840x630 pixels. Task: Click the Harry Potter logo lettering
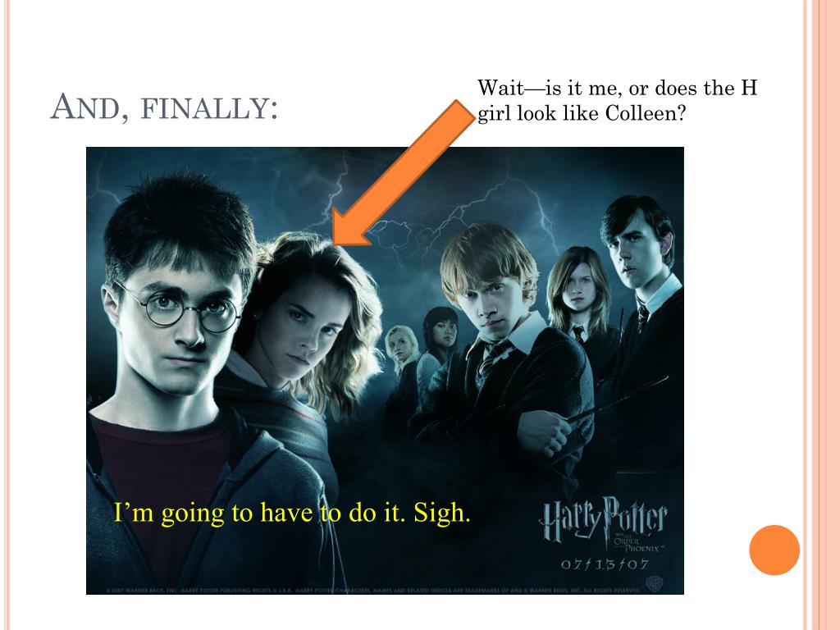[x=604, y=518]
